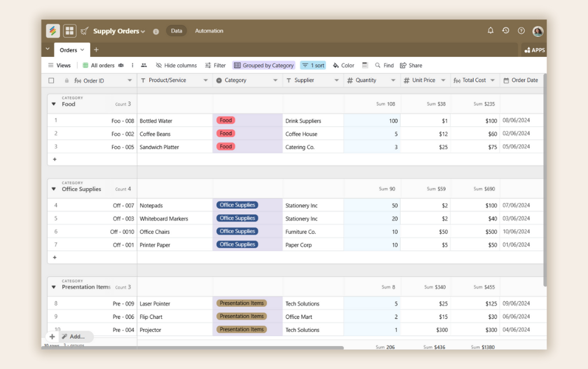Click the 1 sort button
Screen dimensions: 588x369
[x=313, y=65]
